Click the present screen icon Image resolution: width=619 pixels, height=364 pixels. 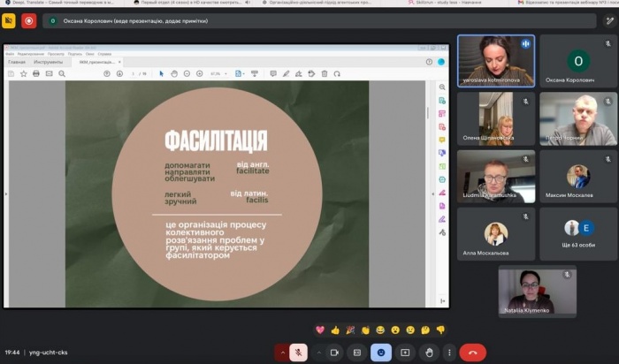click(404, 352)
